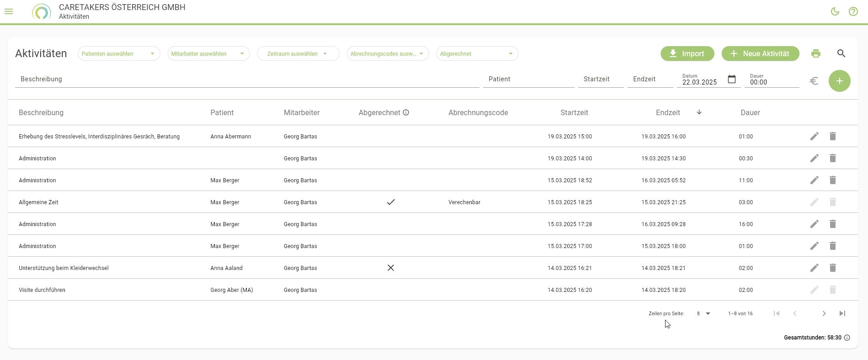Click the Neue Aktivität button
Viewport: 868px width, 360px height.
pyautogui.click(x=760, y=53)
